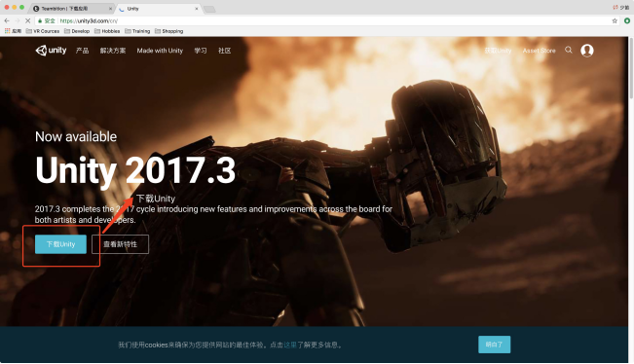
Task: Select the Unity browser tab
Action: (x=158, y=9)
